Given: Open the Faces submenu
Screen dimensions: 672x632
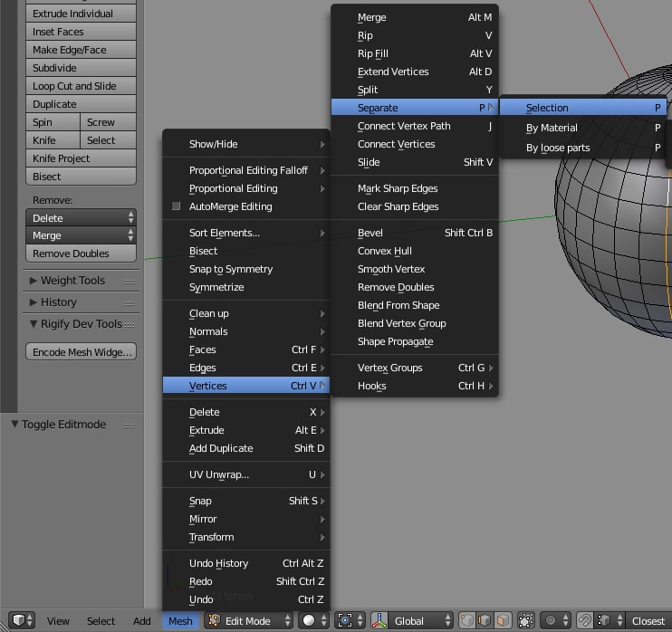Looking at the screenshot, I should click(x=246, y=350).
